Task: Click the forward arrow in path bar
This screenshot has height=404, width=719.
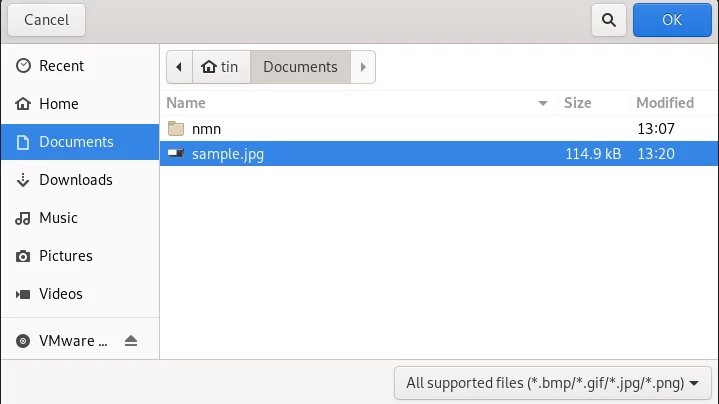Action: 363,67
